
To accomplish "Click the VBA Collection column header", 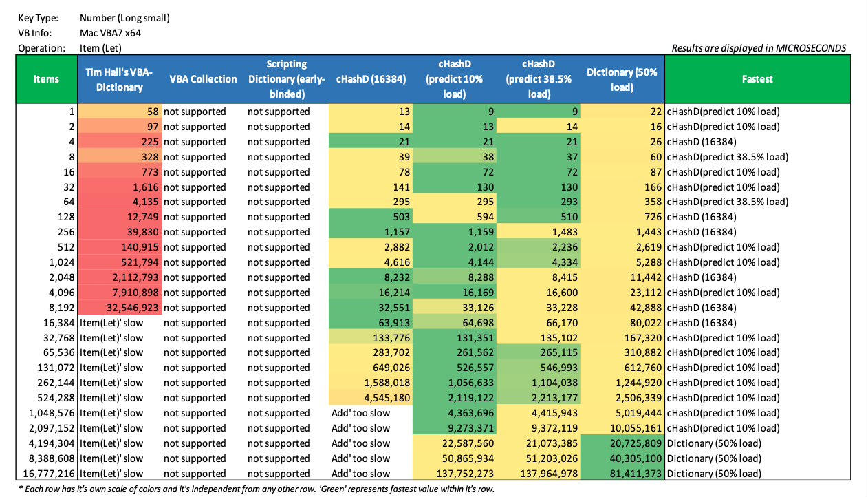I will pyautogui.click(x=203, y=79).
